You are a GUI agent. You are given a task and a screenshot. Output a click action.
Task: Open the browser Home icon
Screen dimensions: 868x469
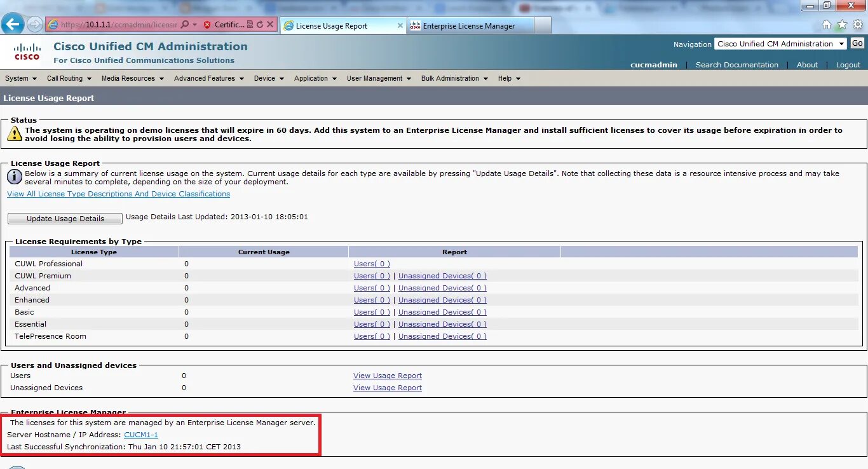point(827,25)
